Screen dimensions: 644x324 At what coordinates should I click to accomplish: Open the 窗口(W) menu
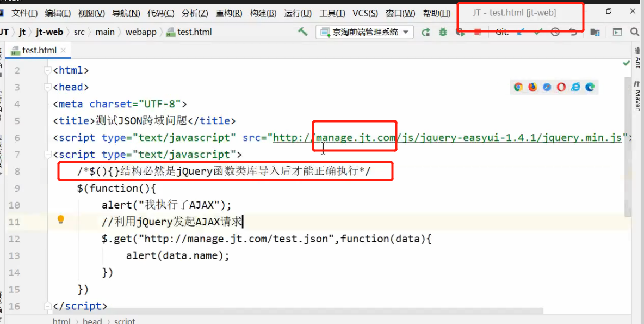[400, 14]
